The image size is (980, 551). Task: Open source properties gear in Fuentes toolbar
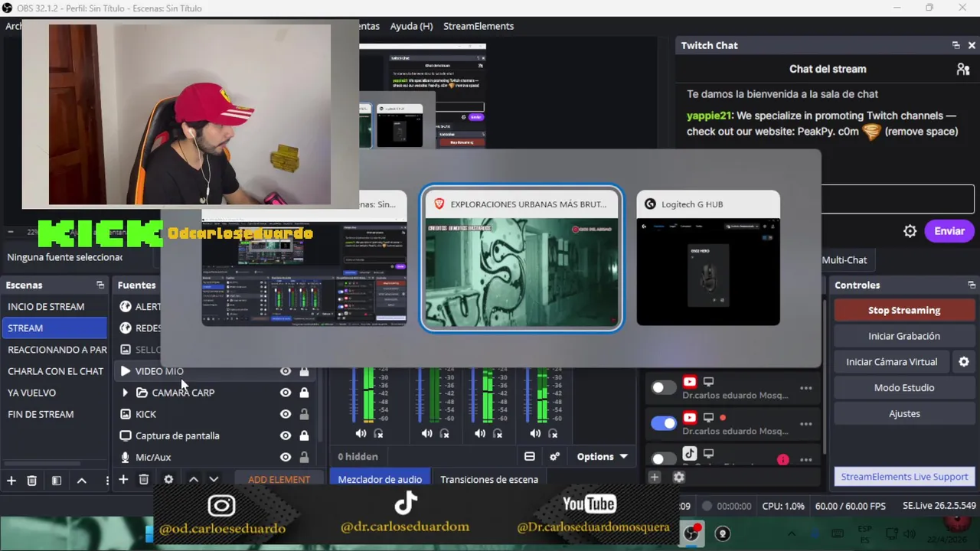pyautogui.click(x=168, y=480)
